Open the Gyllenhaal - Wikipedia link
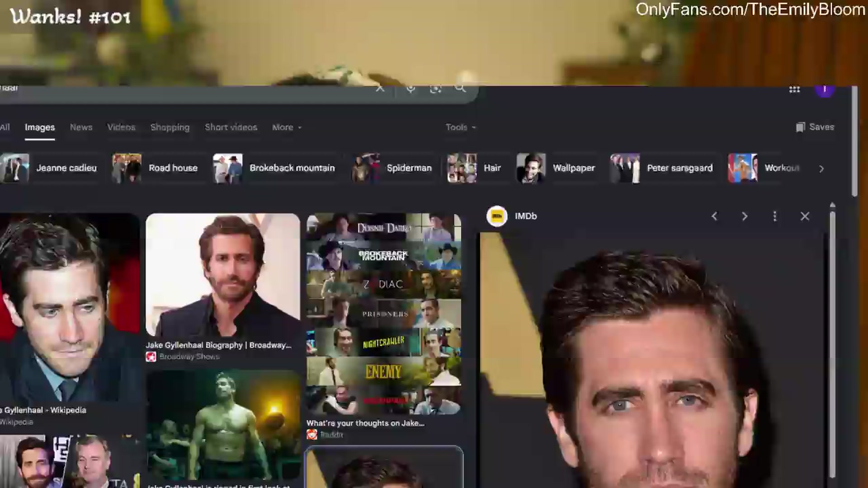 43,410
